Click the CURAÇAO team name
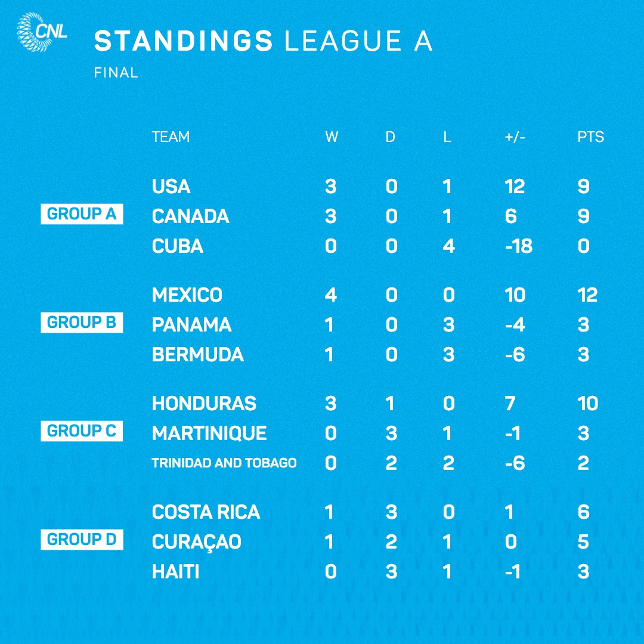 [x=196, y=542]
